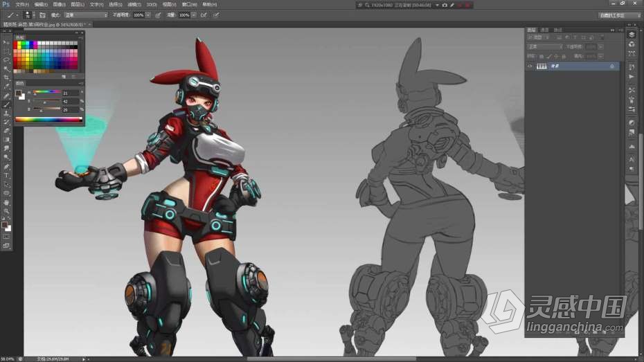Open the Character panel A icon

(632, 159)
